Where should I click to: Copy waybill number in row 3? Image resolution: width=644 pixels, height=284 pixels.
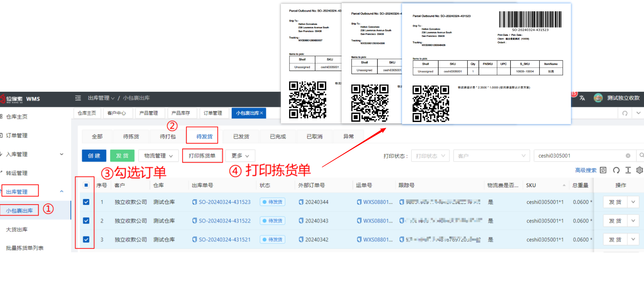pyautogui.click(x=359, y=240)
